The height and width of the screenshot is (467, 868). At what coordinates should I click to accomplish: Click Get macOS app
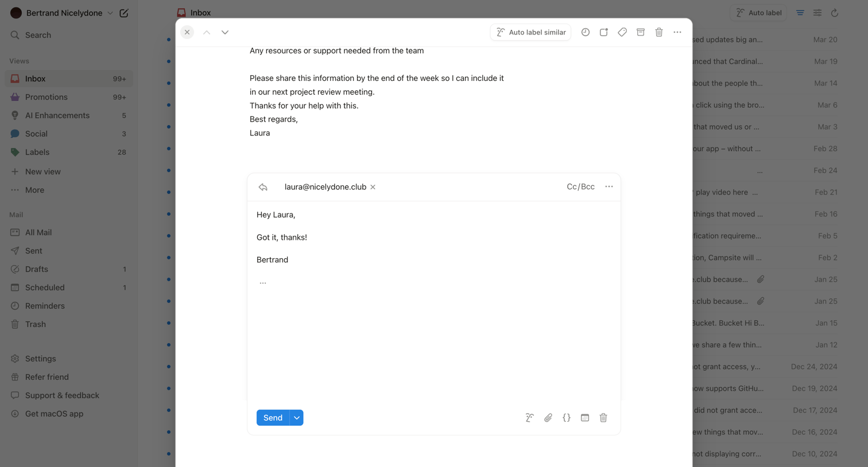pyautogui.click(x=69, y=414)
